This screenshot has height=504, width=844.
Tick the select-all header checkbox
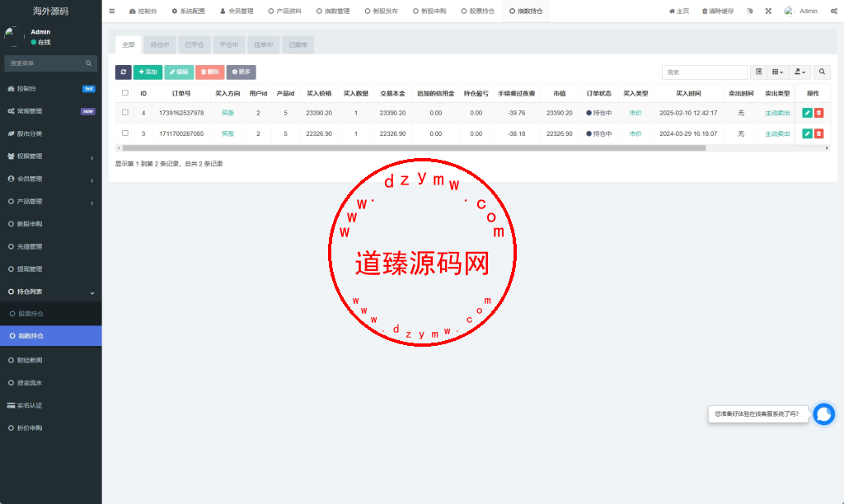click(125, 93)
